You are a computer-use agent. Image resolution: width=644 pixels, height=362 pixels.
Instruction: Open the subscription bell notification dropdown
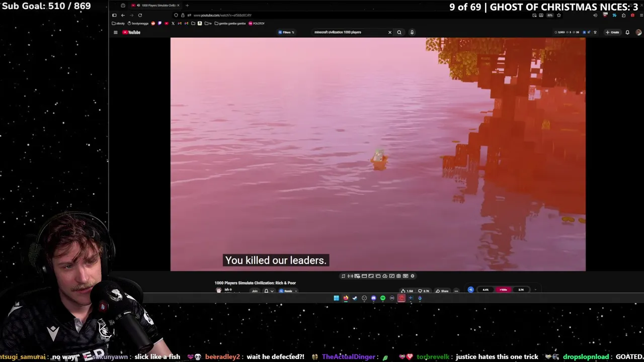pos(269,291)
